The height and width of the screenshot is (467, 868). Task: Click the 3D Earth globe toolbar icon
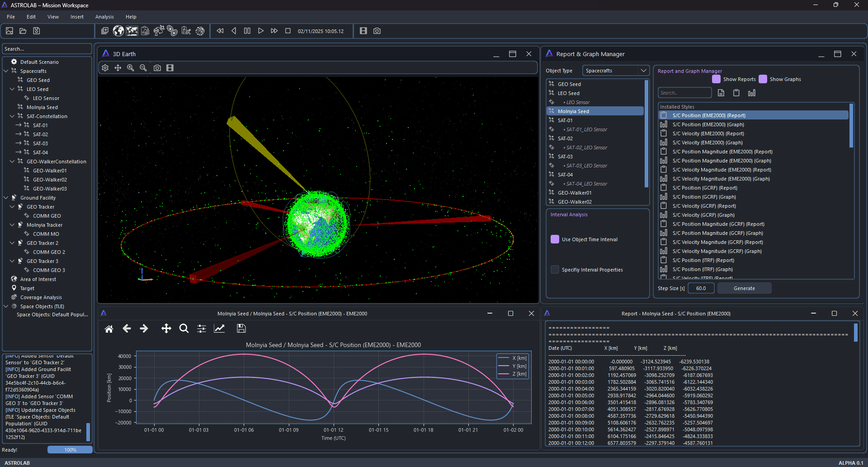click(x=118, y=31)
